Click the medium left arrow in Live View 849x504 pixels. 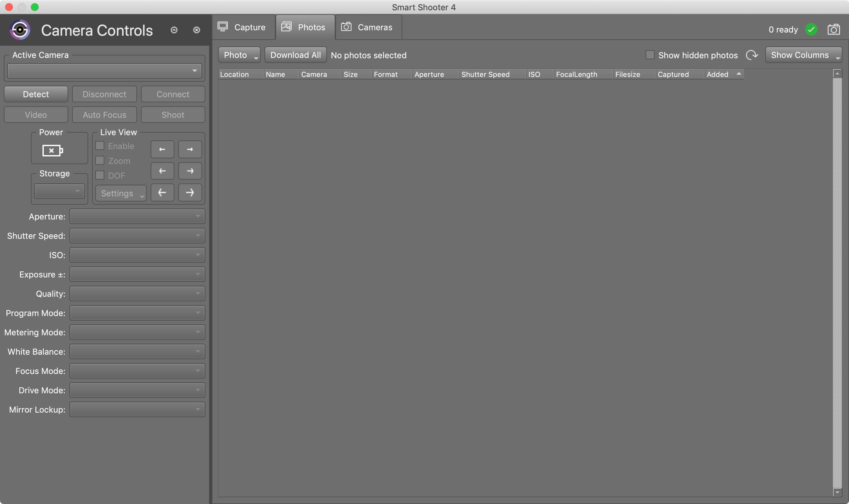click(x=162, y=171)
